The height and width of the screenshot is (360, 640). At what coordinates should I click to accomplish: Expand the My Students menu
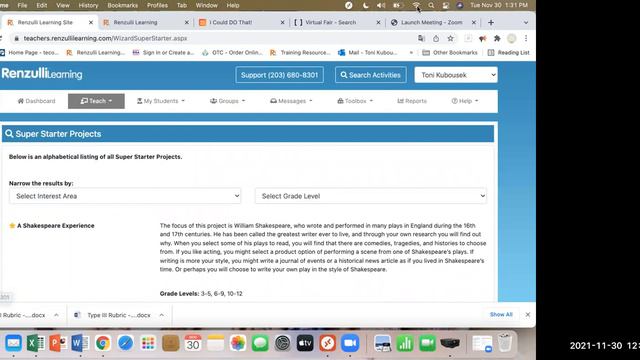(161, 101)
